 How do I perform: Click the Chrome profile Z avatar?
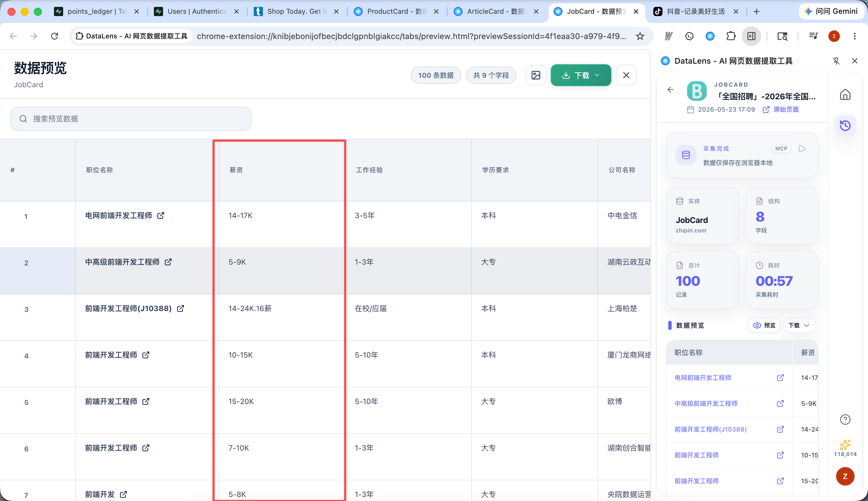point(834,36)
